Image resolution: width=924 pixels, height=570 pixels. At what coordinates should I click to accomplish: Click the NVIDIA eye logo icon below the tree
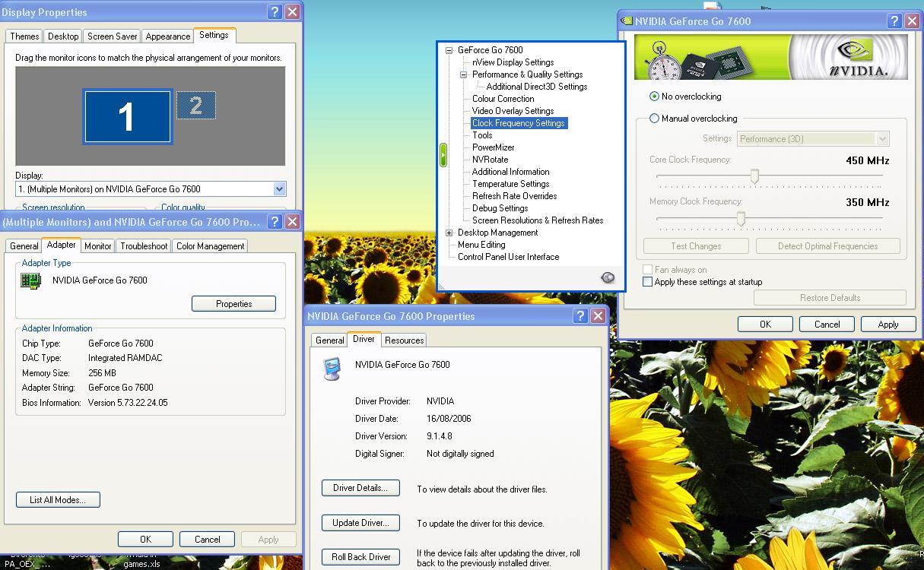tap(608, 277)
